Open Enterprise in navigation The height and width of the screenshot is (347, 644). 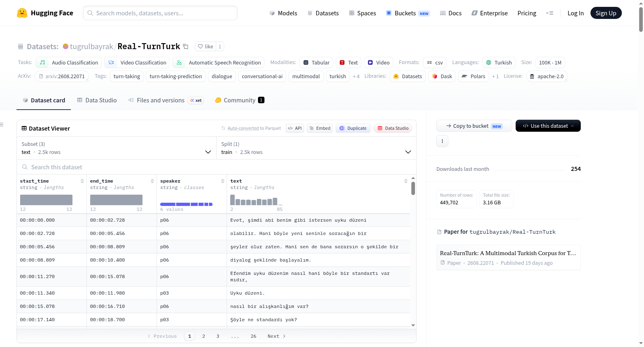489,13
